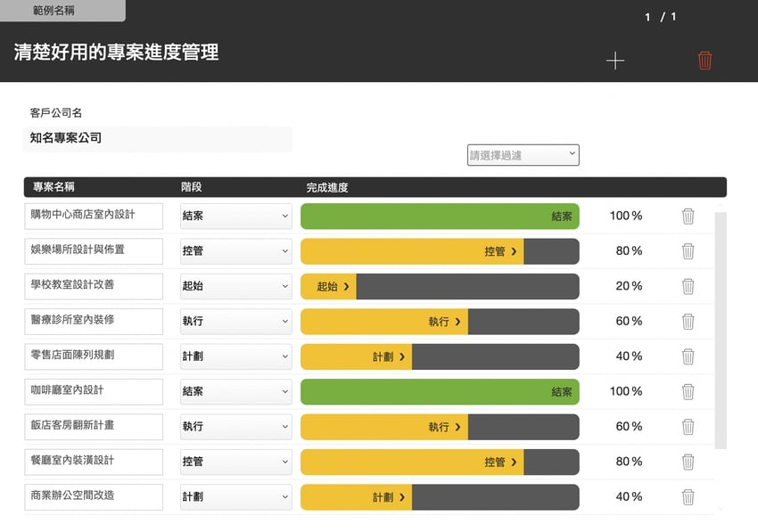Click the 專案名稱 column header

point(54,187)
